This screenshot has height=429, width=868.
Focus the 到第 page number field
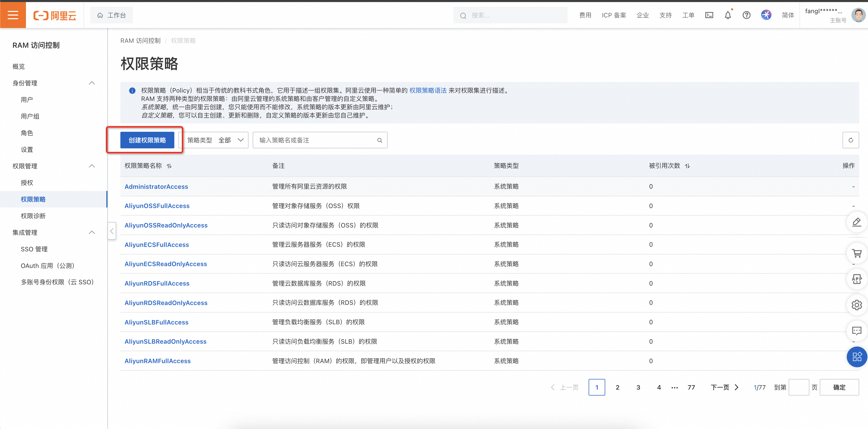798,387
